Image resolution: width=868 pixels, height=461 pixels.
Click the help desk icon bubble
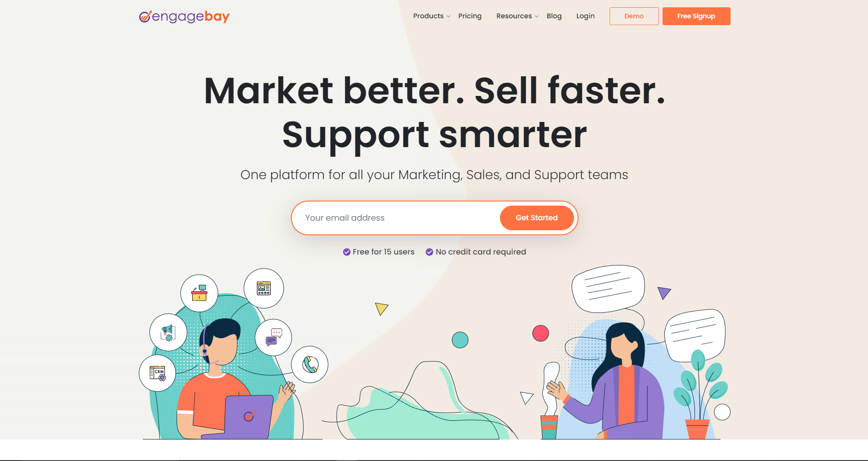pyautogui.click(x=199, y=293)
